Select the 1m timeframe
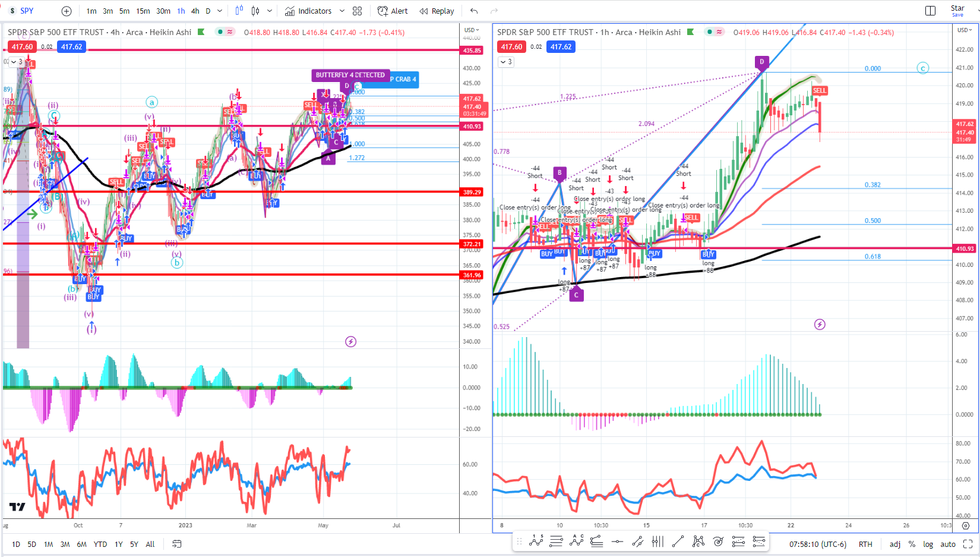Screen dimensions: 980x557 click(91, 11)
